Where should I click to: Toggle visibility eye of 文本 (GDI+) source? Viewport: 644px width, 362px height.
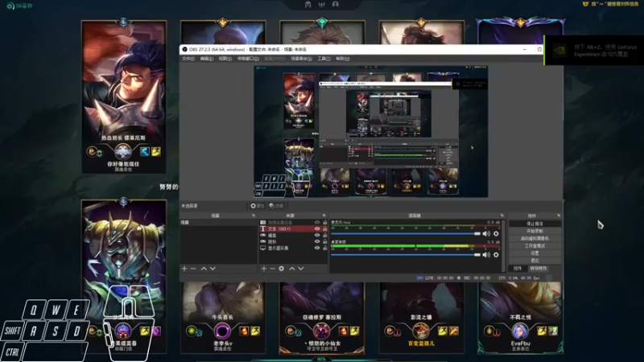(x=317, y=228)
